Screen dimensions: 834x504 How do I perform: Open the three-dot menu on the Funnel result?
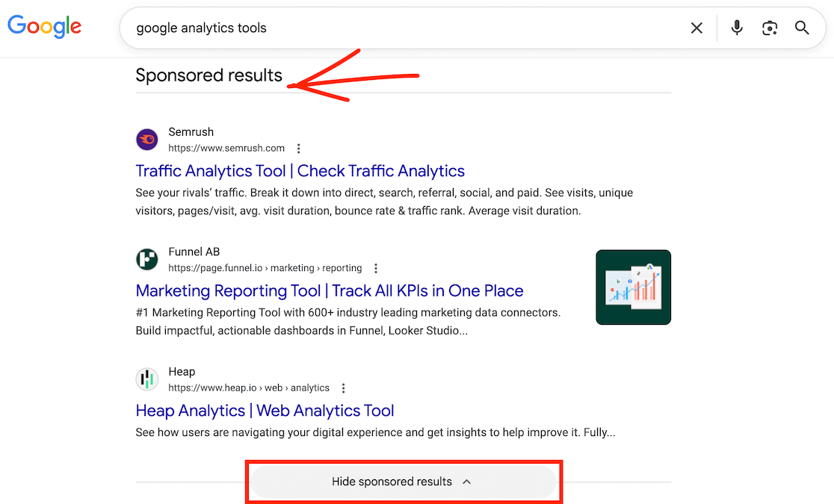coord(376,267)
